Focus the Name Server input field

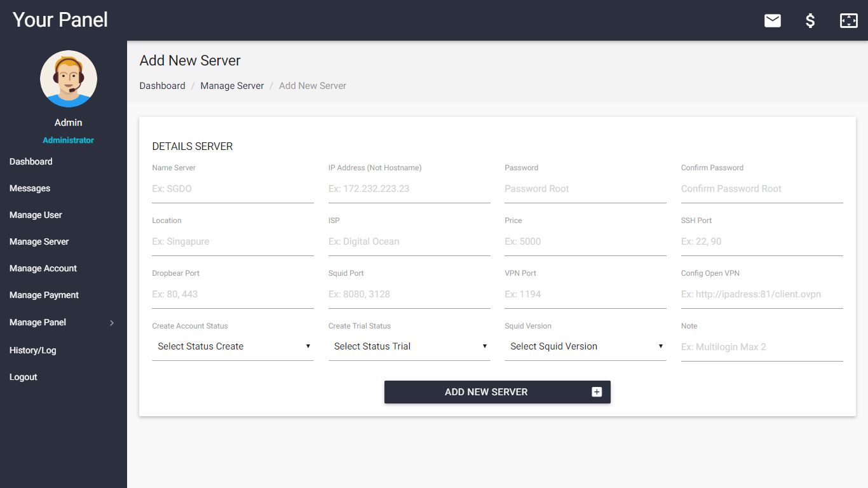click(233, 189)
